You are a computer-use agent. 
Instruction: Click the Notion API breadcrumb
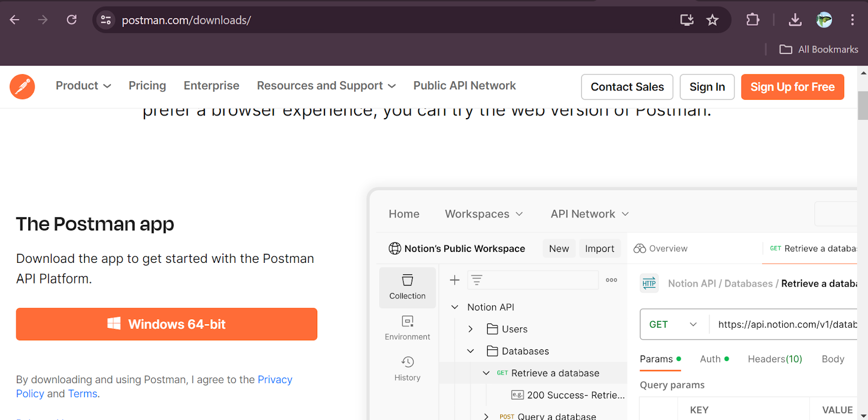[692, 283]
